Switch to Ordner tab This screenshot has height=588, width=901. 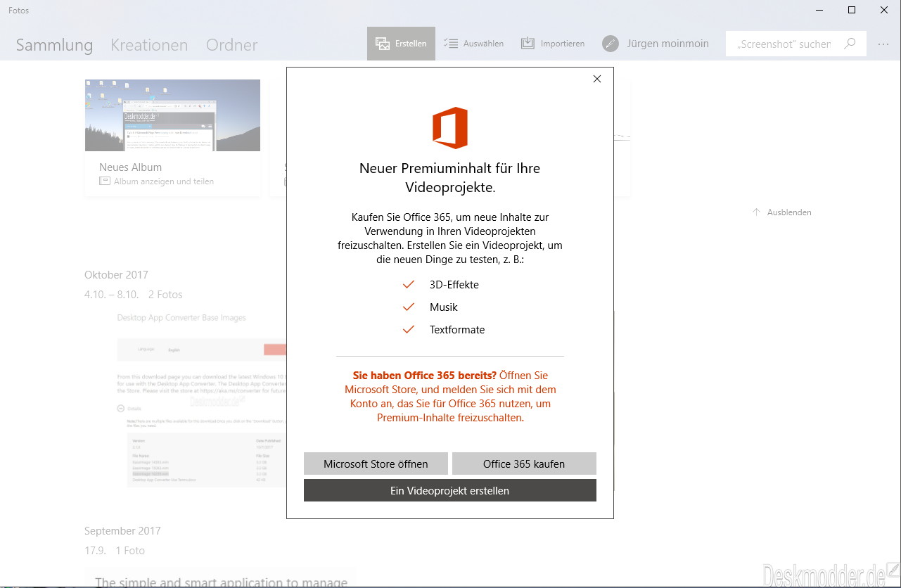tap(231, 45)
